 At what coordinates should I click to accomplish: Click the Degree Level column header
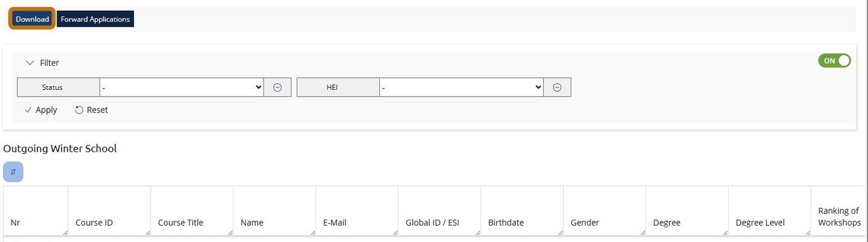760,223
